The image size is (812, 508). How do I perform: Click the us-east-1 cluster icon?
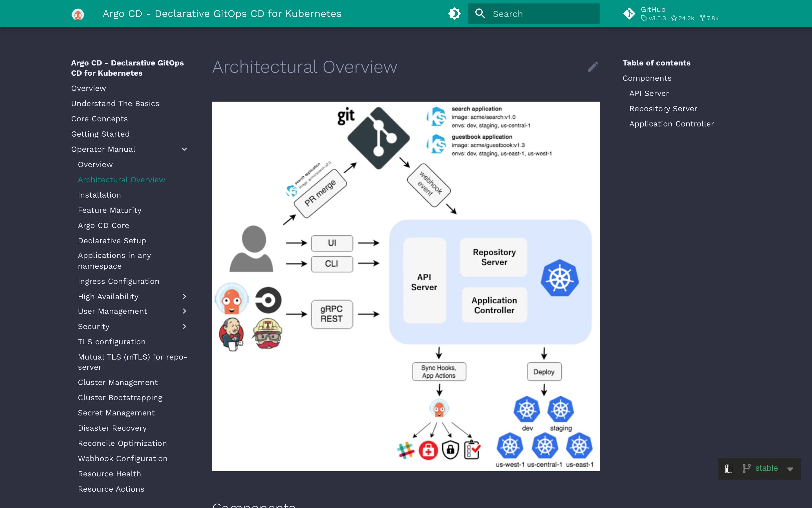579,446
